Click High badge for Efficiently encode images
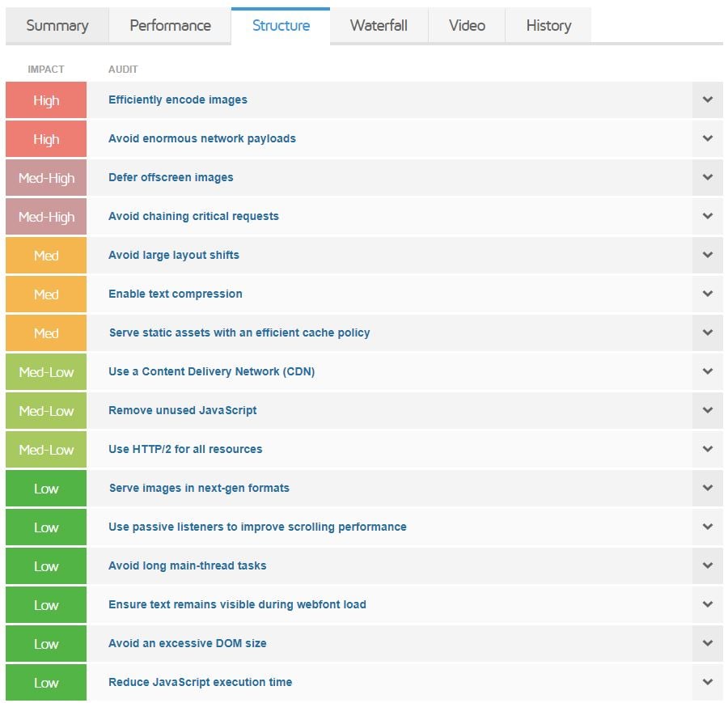This screenshot has width=728, height=703. click(46, 100)
